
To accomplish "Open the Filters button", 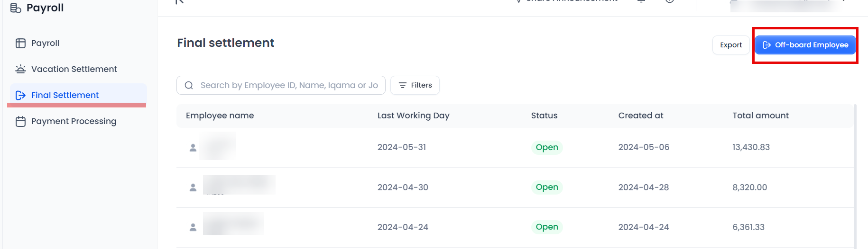I will [415, 85].
